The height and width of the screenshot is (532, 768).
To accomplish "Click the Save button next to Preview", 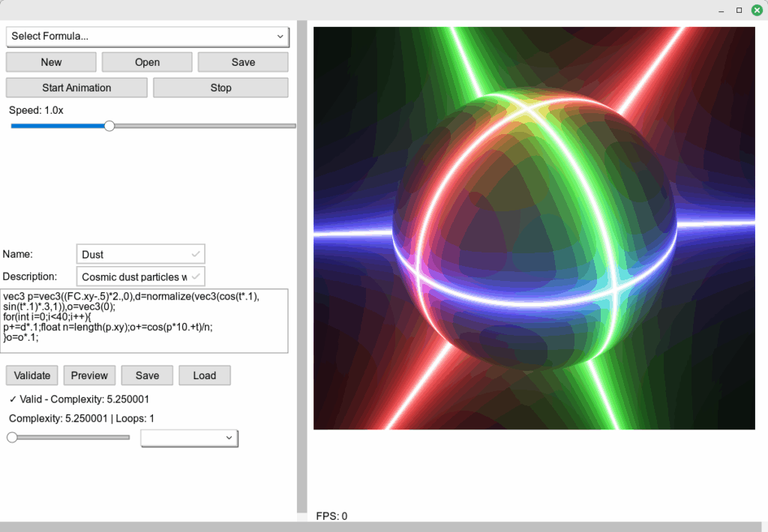I will point(147,375).
